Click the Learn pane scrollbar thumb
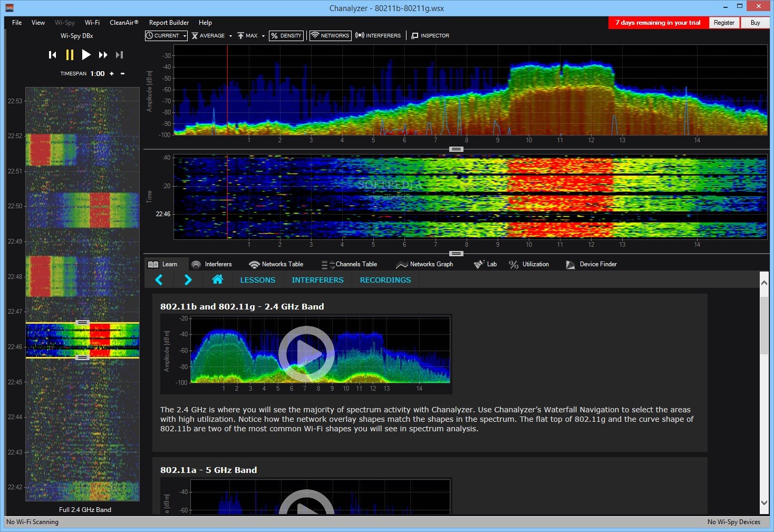 coord(764,325)
